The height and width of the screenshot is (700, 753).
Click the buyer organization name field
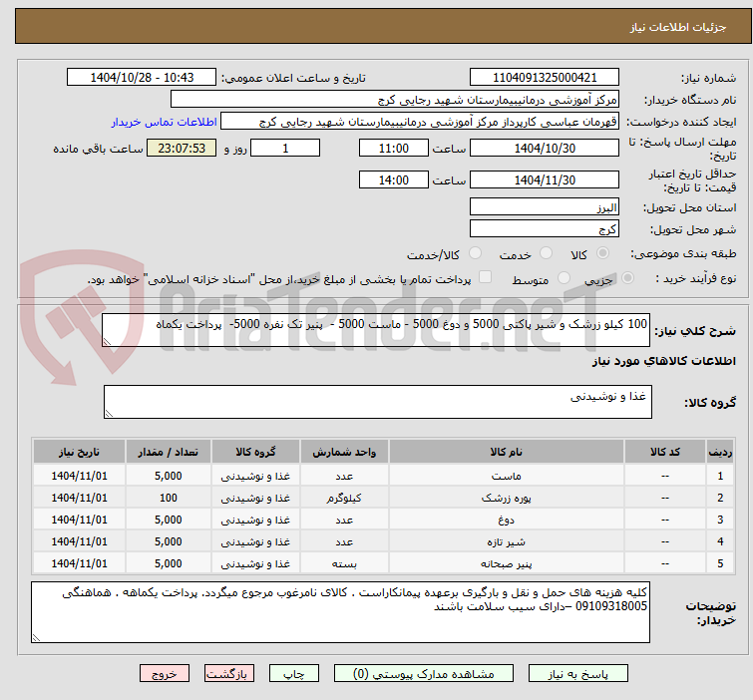click(394, 100)
